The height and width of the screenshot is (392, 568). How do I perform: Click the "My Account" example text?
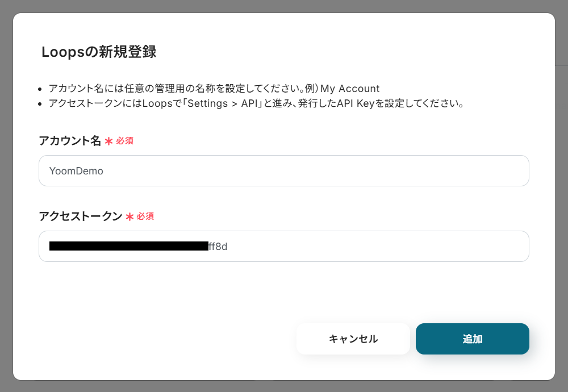click(350, 89)
